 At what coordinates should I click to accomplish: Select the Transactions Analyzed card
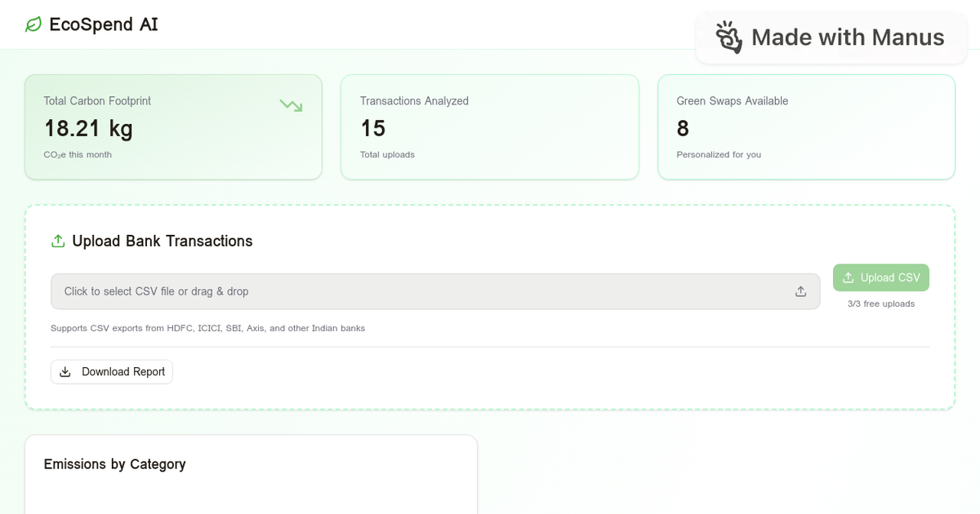(x=489, y=126)
